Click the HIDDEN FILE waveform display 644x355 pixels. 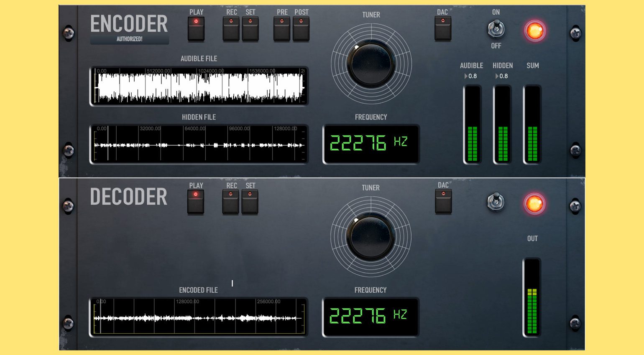(199, 144)
